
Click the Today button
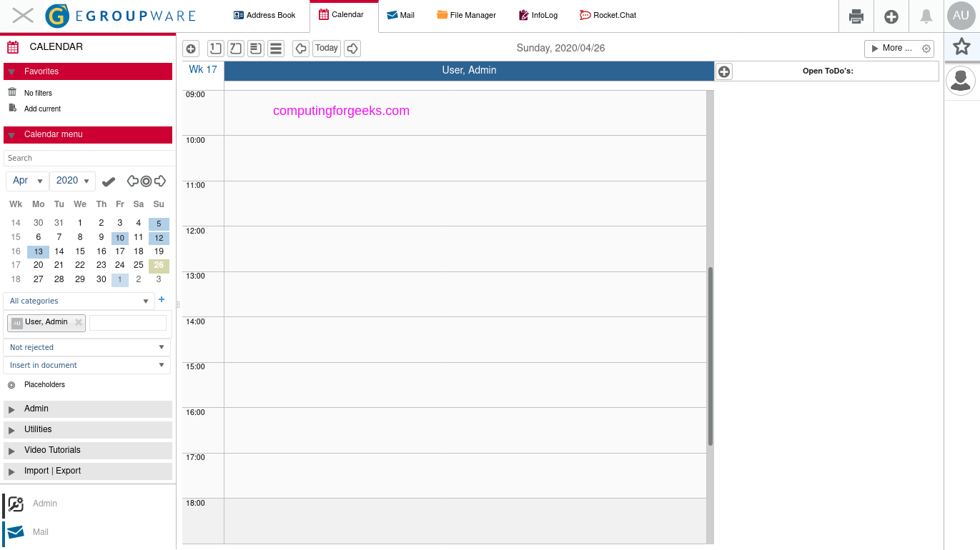pyautogui.click(x=326, y=48)
